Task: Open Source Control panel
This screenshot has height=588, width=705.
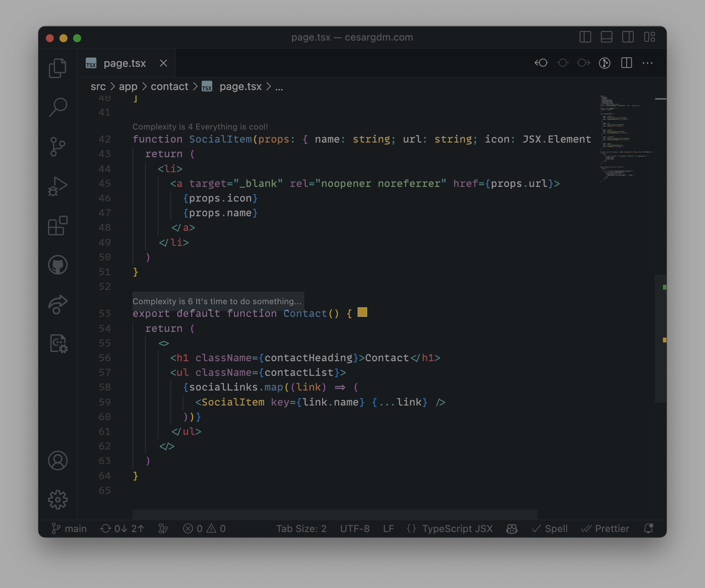Action: click(x=58, y=147)
